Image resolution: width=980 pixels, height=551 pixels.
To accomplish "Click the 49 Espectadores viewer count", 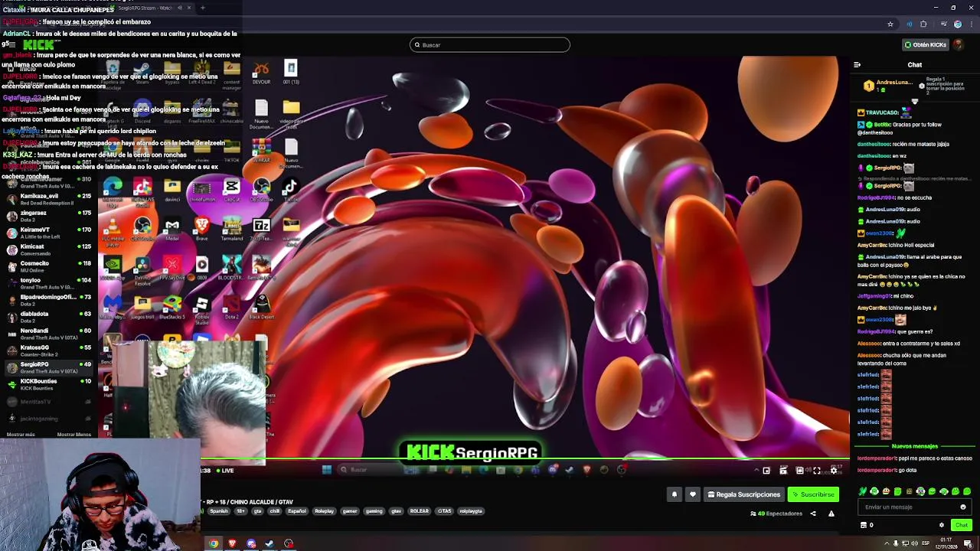I will coord(776,514).
